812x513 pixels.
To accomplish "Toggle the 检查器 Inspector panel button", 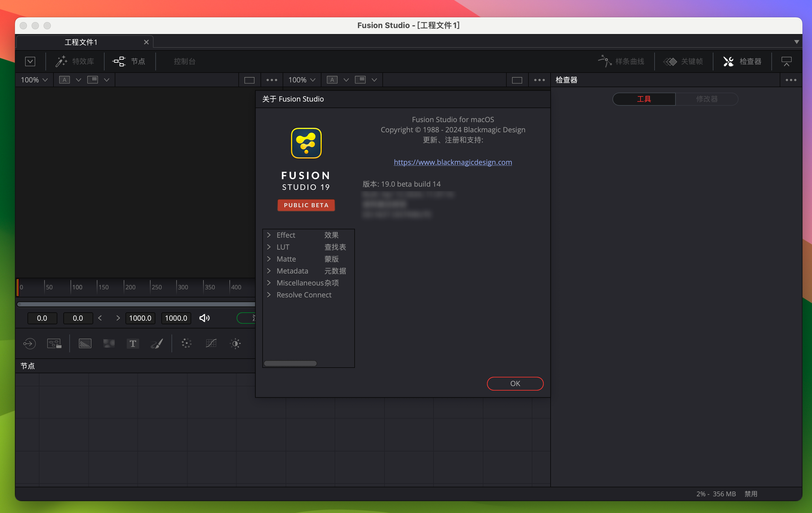I will tap(742, 61).
